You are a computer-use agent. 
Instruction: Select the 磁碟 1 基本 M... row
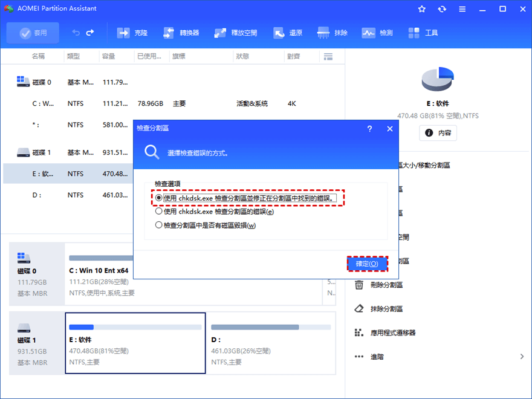[68, 153]
